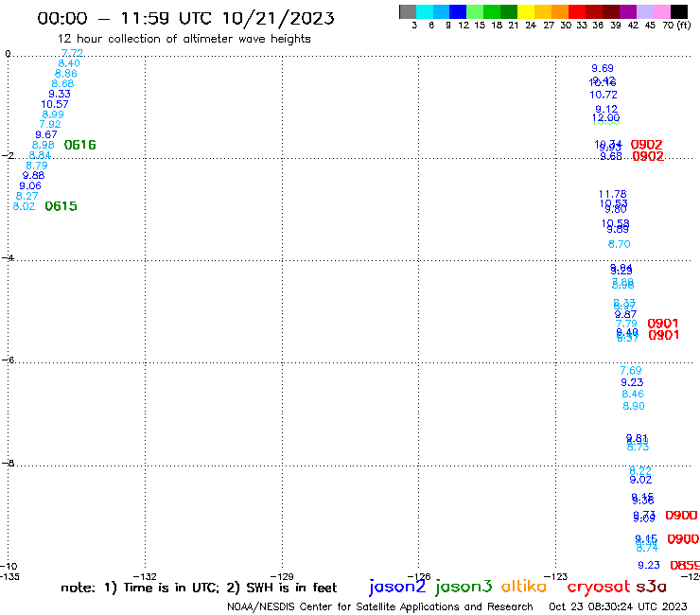This screenshot has width=700, height=615.
Task: Click the longitude axis label -129
Action: coord(282,576)
